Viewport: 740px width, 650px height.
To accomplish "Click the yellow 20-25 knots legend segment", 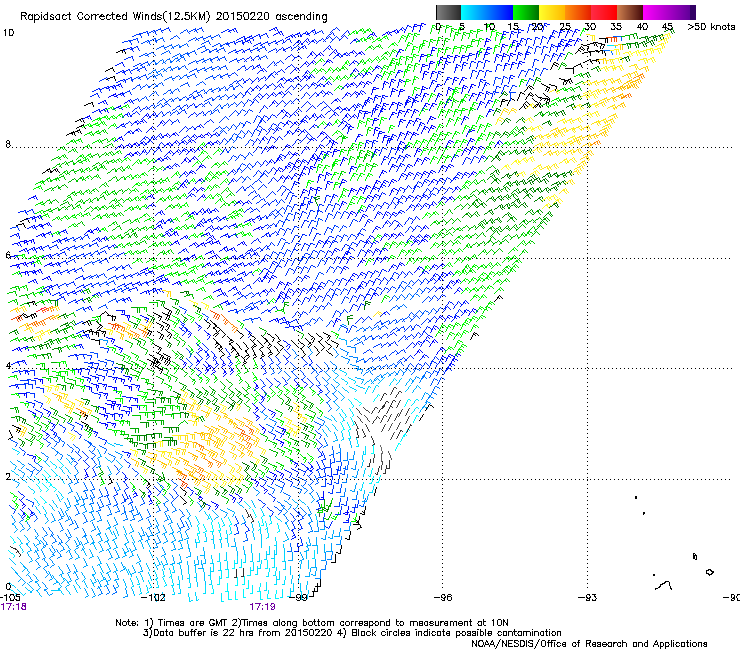I will tap(552, 12).
